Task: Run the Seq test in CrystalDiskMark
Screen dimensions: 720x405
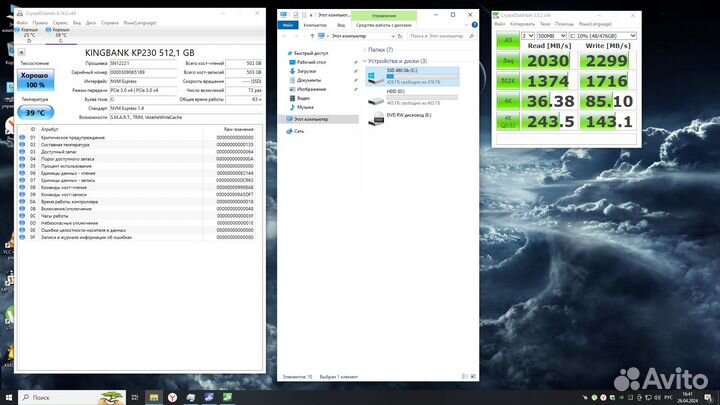Action: pos(508,61)
